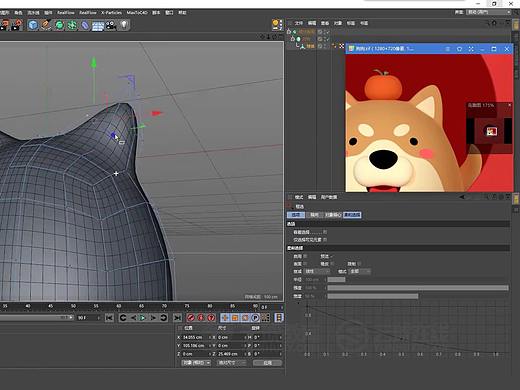Switch to the highlighted soft selection tab

click(352, 215)
